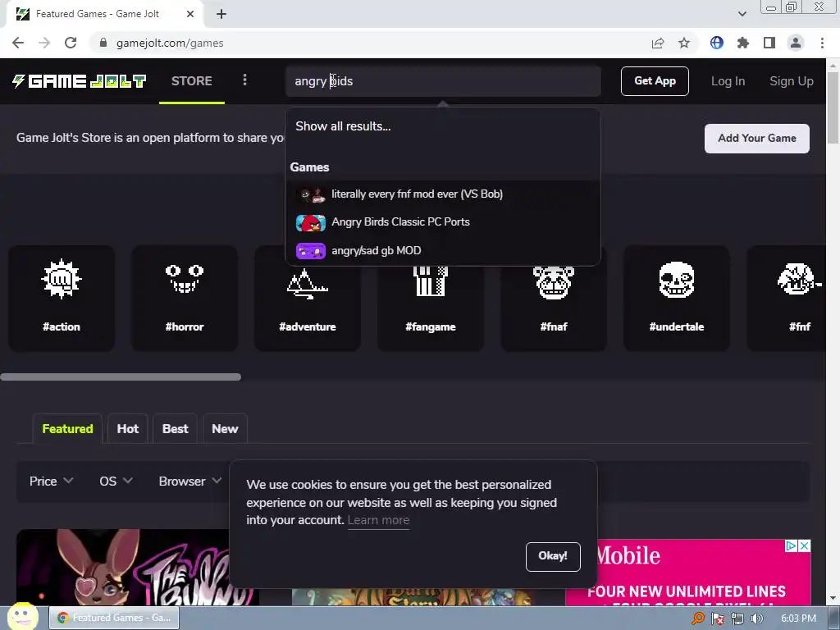
Task: Open the network tray icon
Action: point(737,619)
